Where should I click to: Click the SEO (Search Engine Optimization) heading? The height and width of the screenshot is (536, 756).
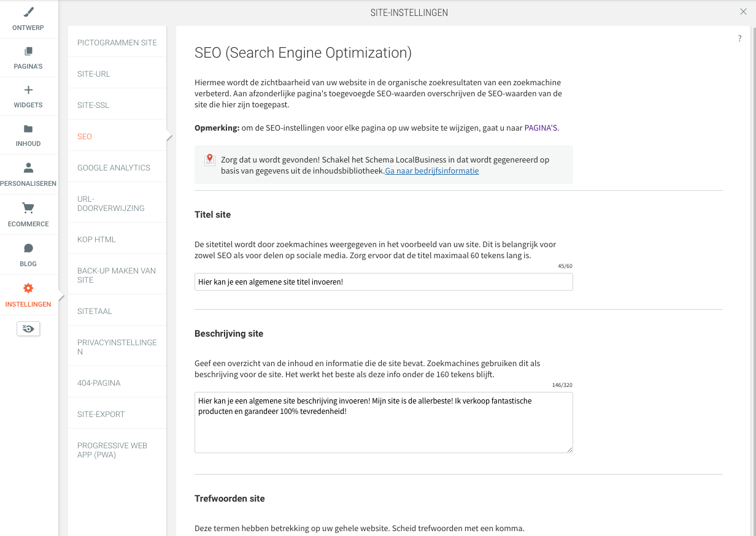click(303, 53)
